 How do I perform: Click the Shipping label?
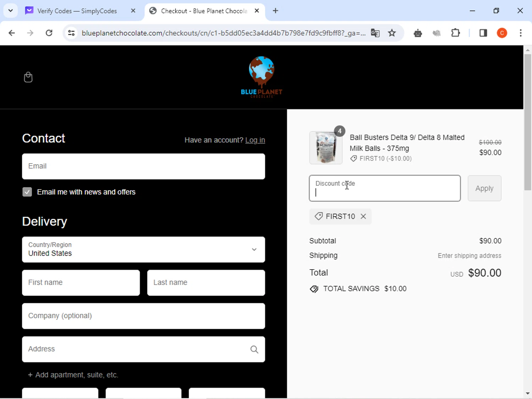pyautogui.click(x=323, y=256)
